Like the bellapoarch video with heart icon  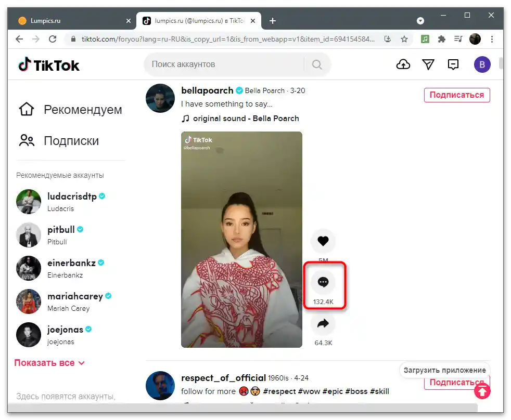pyautogui.click(x=323, y=241)
